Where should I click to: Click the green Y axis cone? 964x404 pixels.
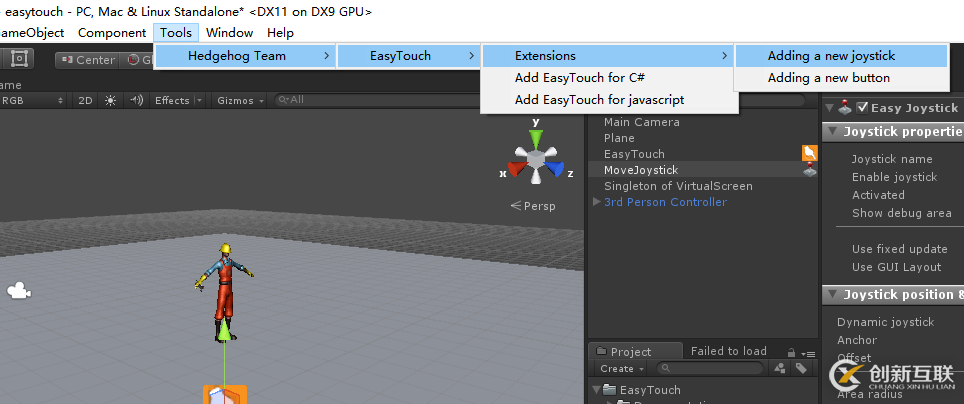click(x=536, y=137)
